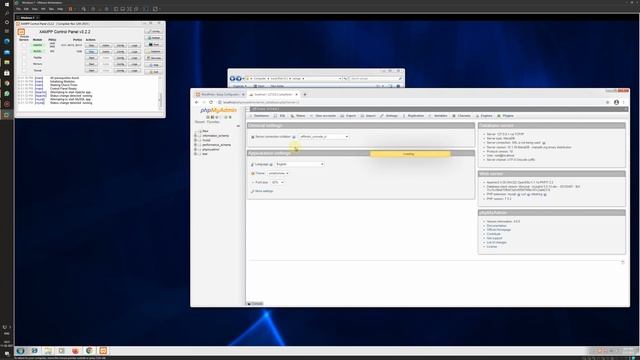Open the Theme dropdown

pyautogui.click(x=278, y=173)
